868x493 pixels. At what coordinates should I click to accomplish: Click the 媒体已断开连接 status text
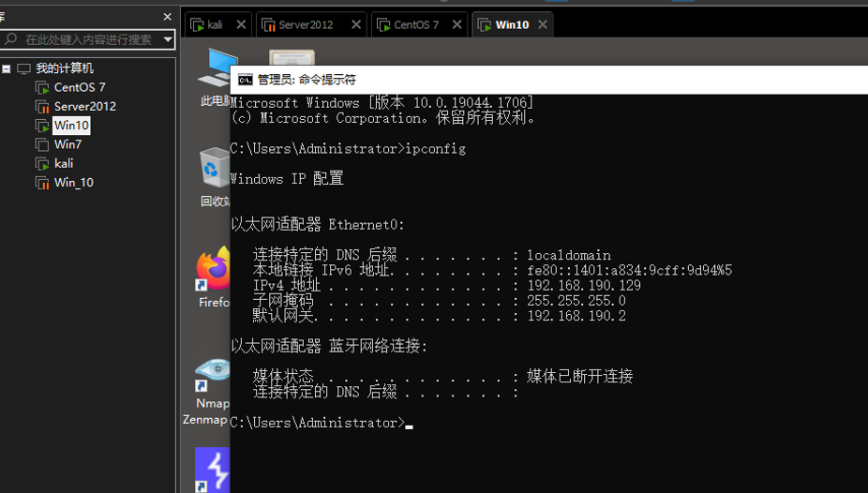tap(579, 376)
